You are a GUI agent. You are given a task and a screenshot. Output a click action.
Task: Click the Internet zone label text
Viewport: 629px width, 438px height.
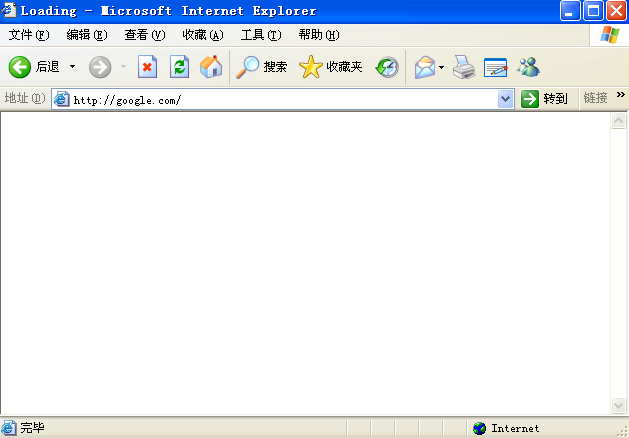pyautogui.click(x=515, y=428)
